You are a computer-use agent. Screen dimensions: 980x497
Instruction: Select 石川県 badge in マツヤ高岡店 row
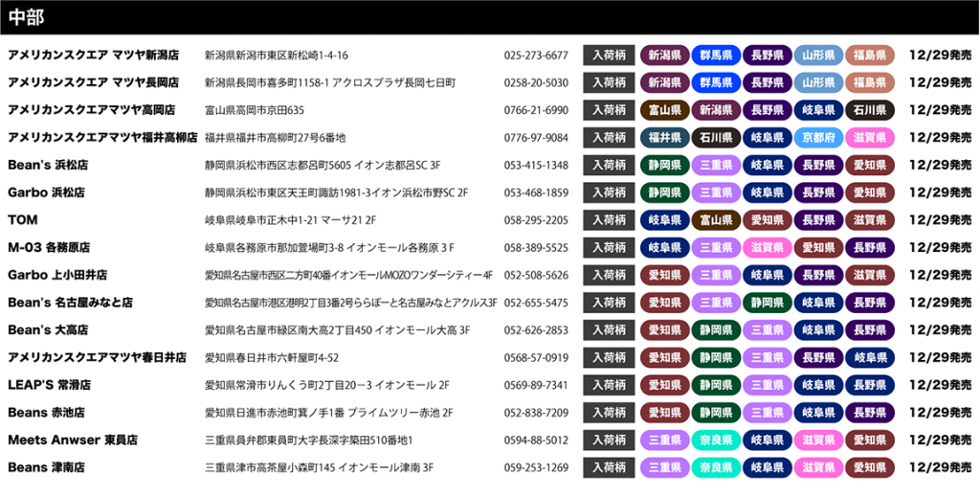(870, 110)
